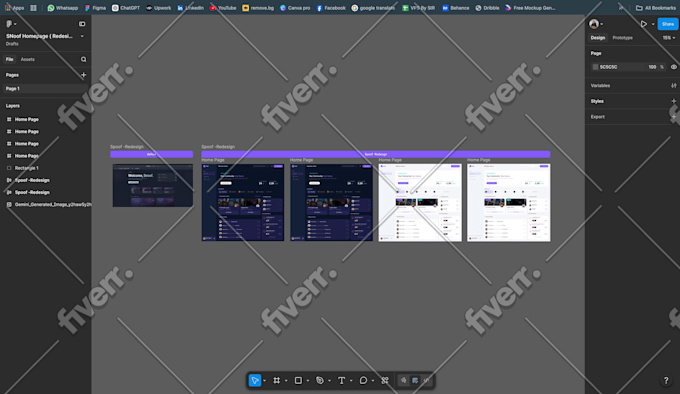Open the help question mark button

click(x=666, y=381)
